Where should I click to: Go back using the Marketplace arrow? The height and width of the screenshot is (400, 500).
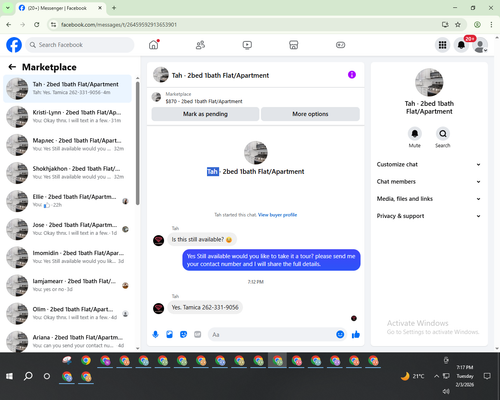pos(12,67)
